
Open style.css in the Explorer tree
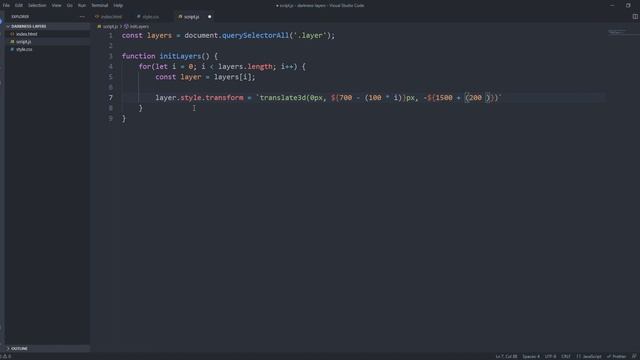click(x=47, y=49)
